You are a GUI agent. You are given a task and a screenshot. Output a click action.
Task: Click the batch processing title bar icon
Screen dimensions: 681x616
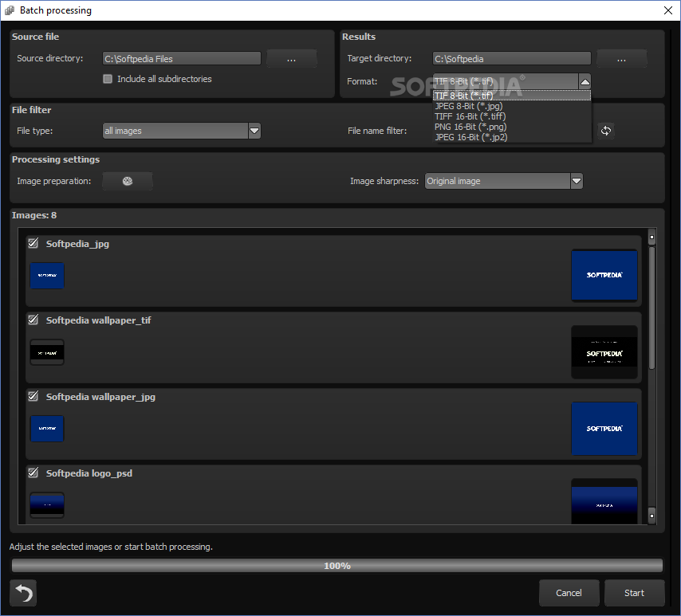9,10
